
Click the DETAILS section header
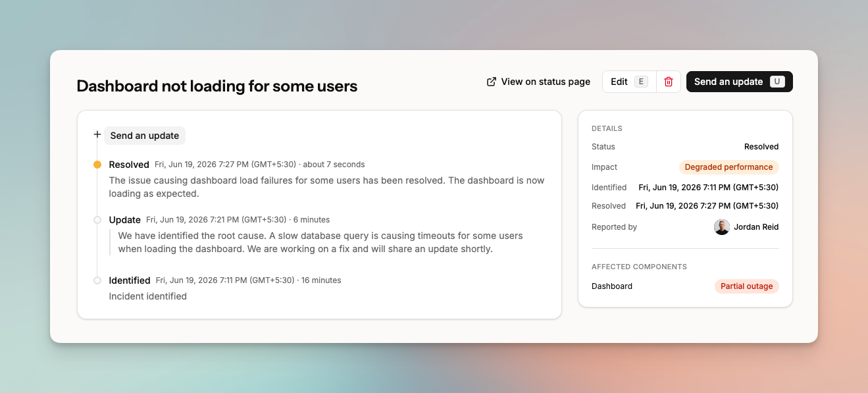pyautogui.click(x=607, y=128)
